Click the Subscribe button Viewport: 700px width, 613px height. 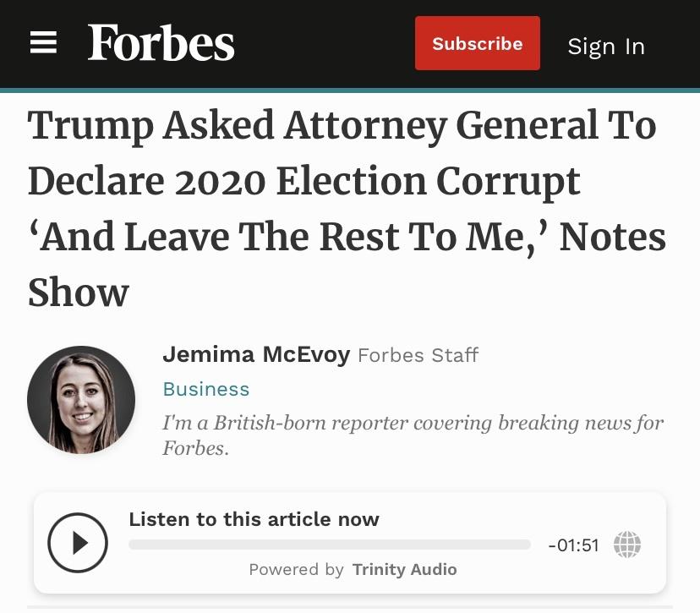[x=477, y=43]
